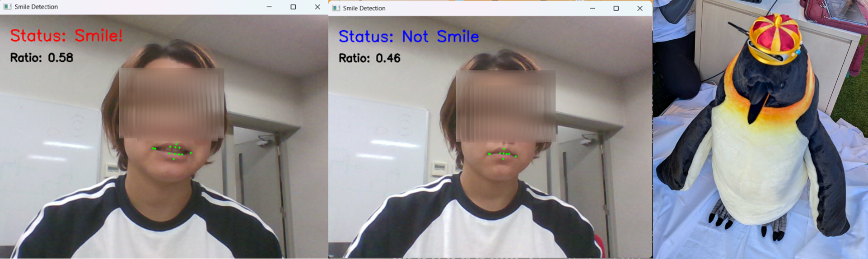Click the left Smile Detection window app icon
The width and height of the screenshot is (868, 259).
coord(7,7)
